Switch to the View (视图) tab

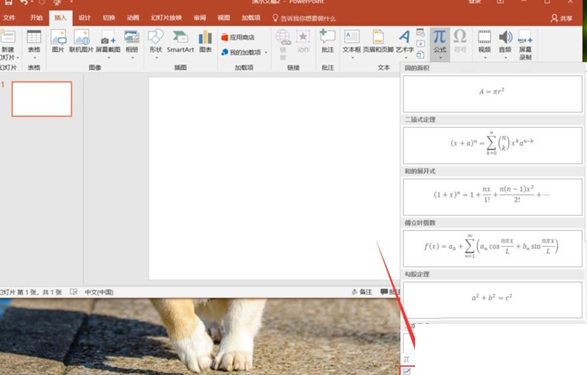(224, 18)
